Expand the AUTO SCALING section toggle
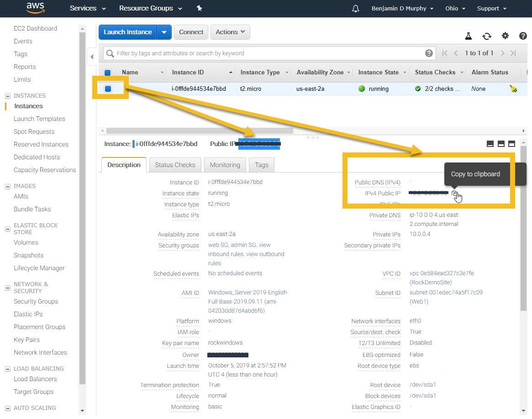 pyautogui.click(x=8, y=408)
